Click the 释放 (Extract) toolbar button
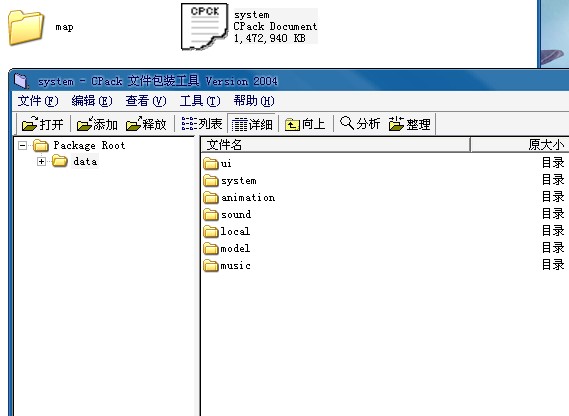 (146, 125)
